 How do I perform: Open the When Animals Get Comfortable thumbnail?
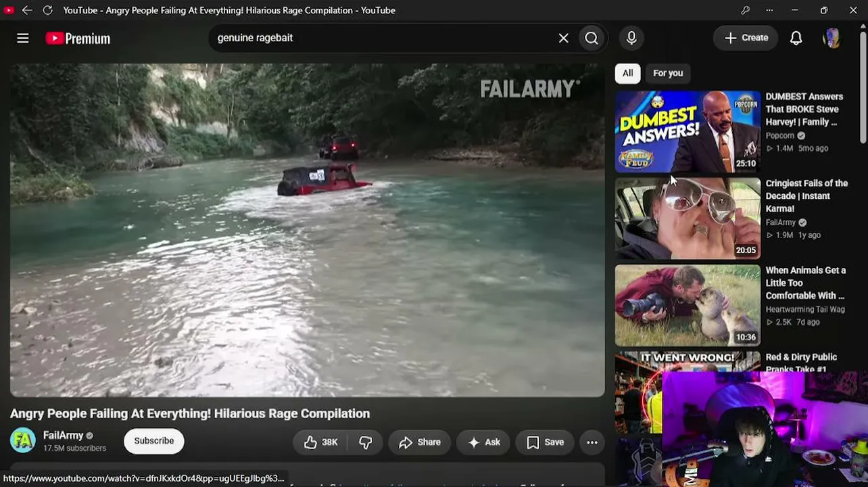[x=688, y=306]
